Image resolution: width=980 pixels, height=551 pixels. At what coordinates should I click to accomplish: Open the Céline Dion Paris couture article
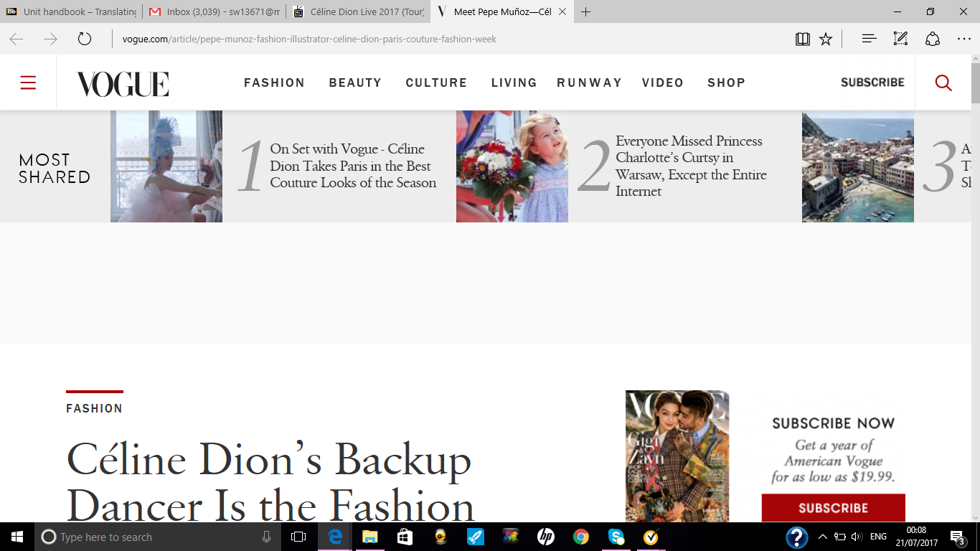point(352,166)
